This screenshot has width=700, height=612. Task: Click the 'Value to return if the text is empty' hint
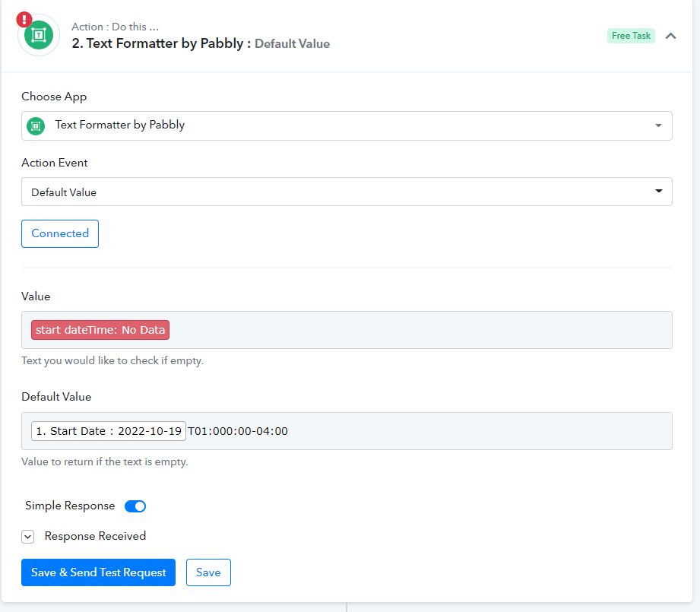coord(105,461)
